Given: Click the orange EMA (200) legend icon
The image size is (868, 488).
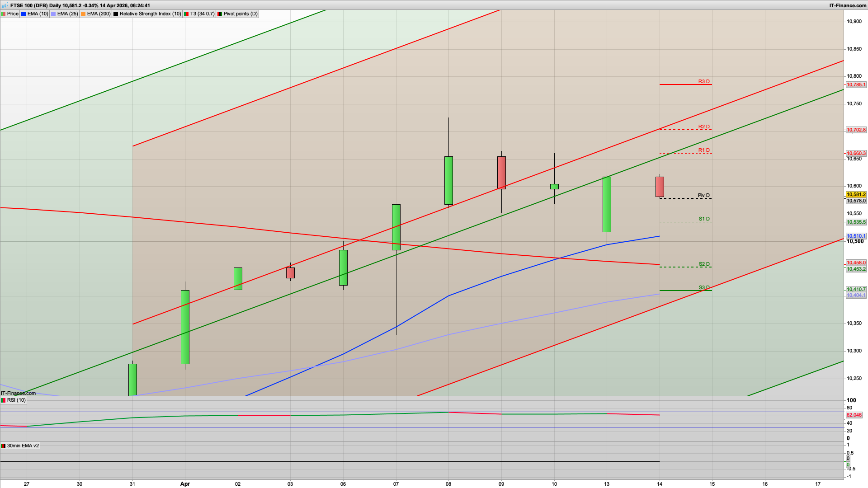Looking at the screenshot, I should coord(83,14).
